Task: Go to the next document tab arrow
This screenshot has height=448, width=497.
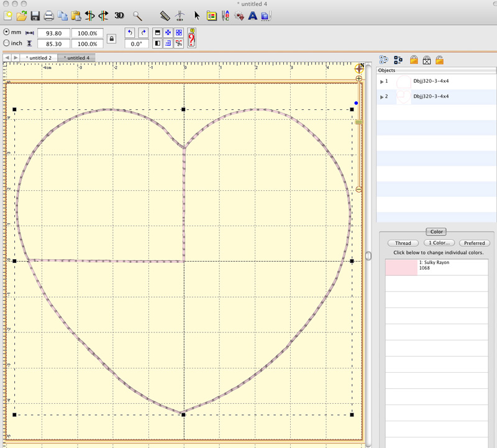Action: pos(16,58)
